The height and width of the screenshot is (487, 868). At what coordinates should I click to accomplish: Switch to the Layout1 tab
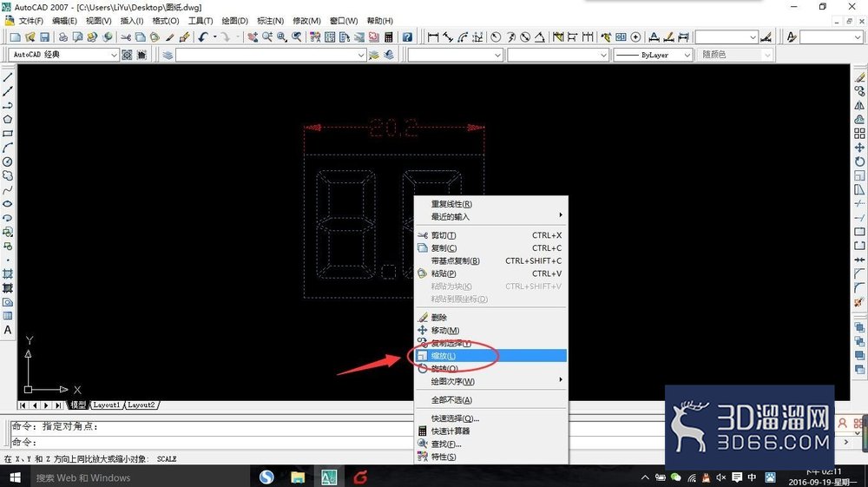106,405
